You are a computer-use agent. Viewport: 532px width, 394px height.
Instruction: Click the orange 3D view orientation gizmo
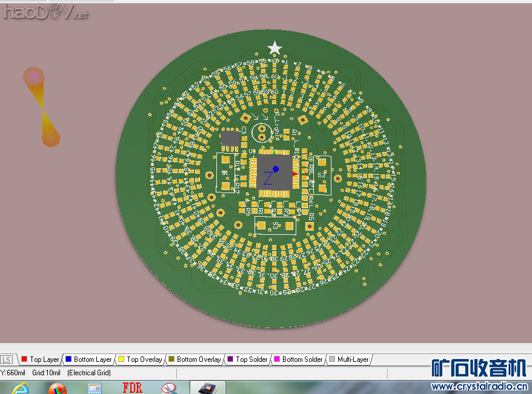pyautogui.click(x=42, y=107)
